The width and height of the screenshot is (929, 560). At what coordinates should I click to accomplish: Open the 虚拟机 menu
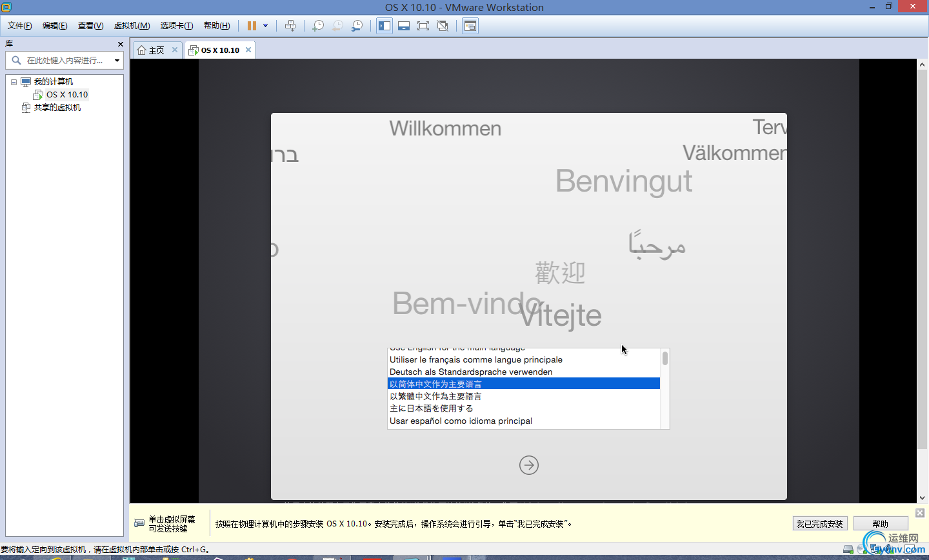(x=132, y=26)
